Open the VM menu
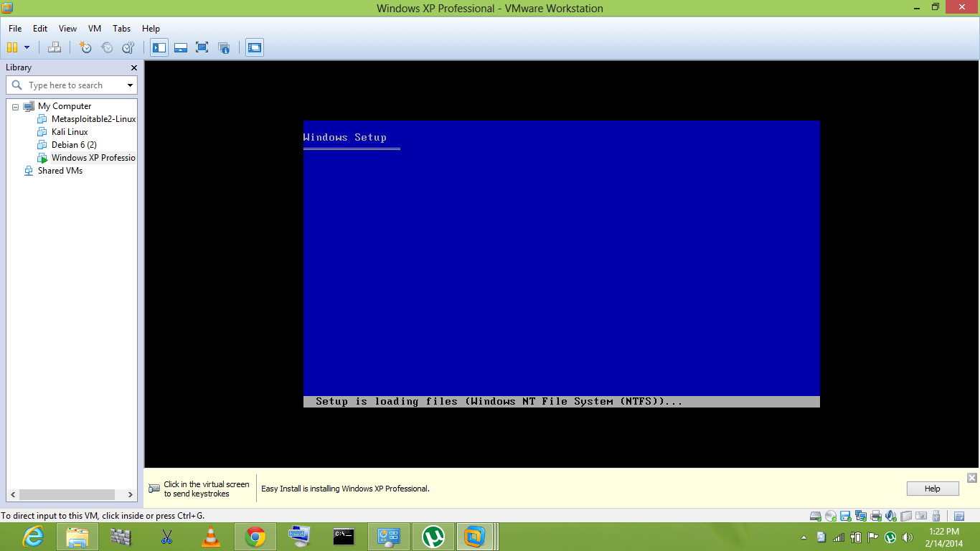 pos(95,29)
